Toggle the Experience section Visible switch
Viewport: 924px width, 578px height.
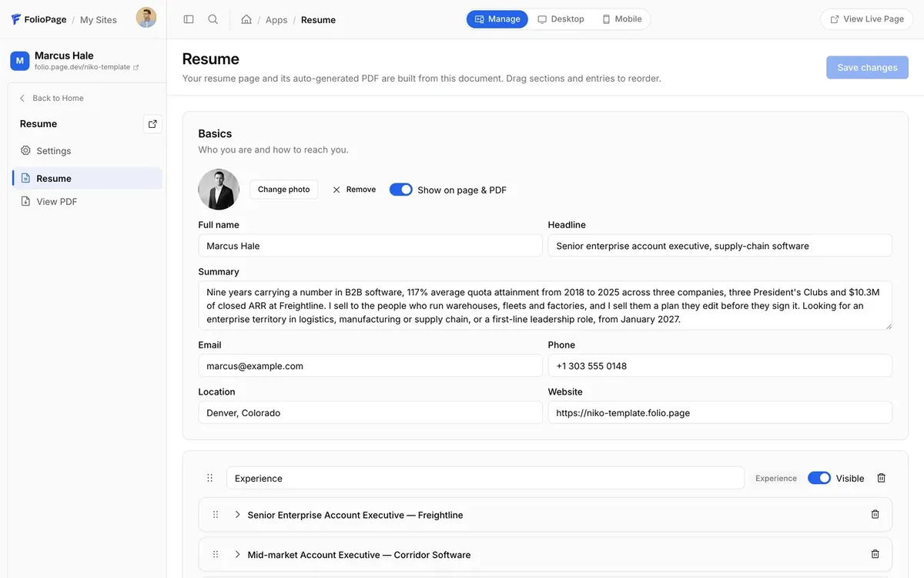click(819, 478)
